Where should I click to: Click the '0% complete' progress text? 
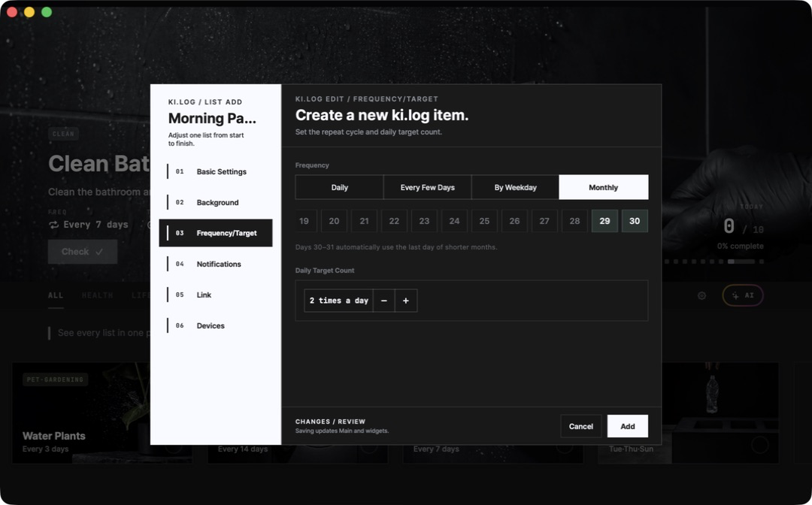click(740, 246)
